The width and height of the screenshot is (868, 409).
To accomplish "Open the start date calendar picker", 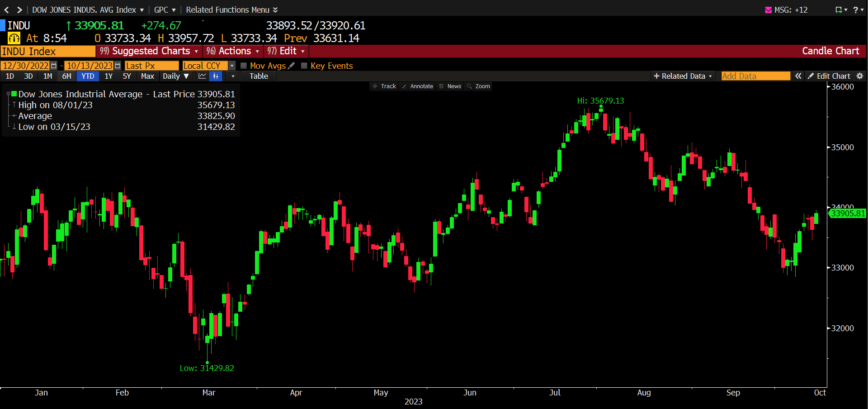I will click(x=54, y=66).
